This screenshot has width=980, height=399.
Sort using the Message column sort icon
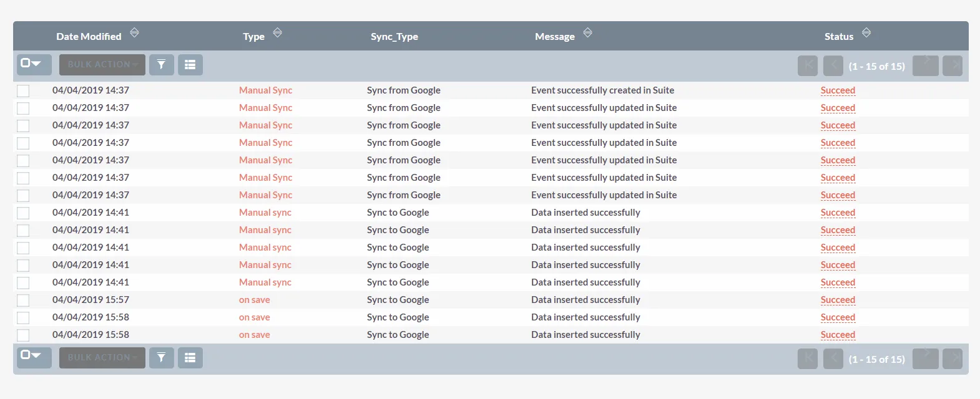587,33
